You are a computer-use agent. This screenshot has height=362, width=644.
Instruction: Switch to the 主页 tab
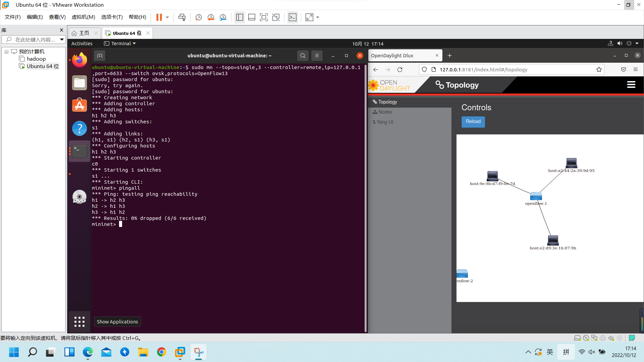click(84, 33)
